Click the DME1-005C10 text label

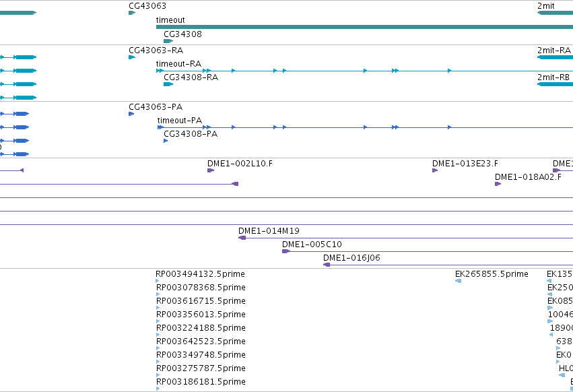pos(312,244)
